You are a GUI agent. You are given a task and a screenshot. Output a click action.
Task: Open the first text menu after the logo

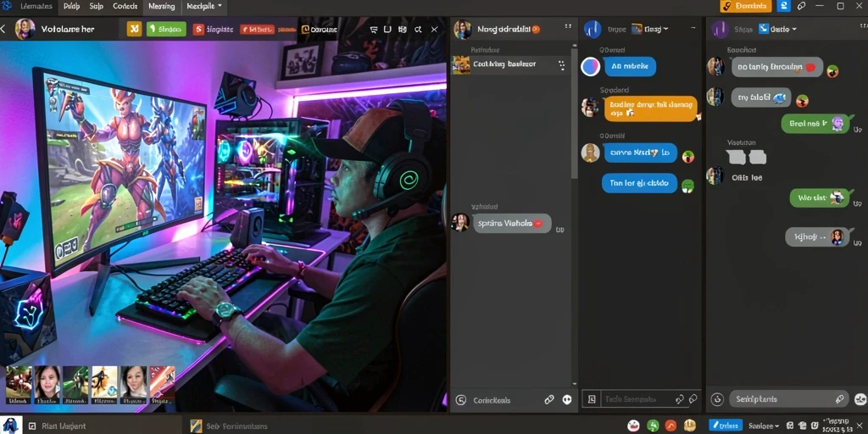36,7
